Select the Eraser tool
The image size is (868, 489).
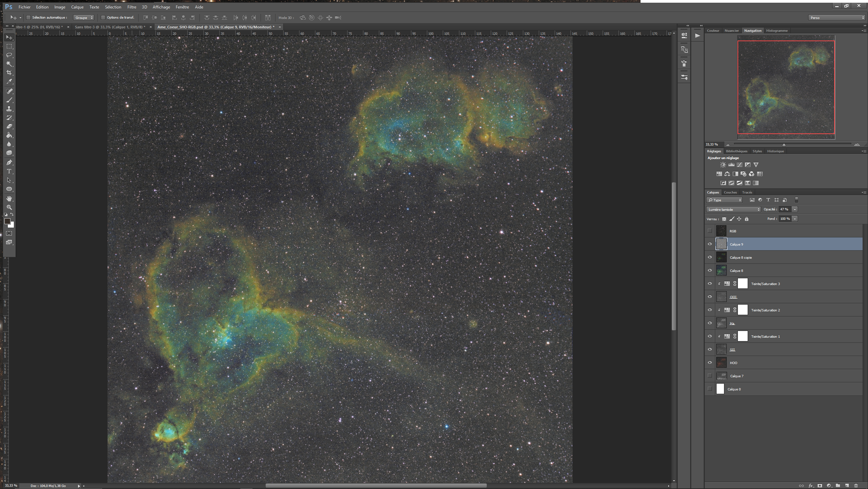pyautogui.click(x=9, y=126)
